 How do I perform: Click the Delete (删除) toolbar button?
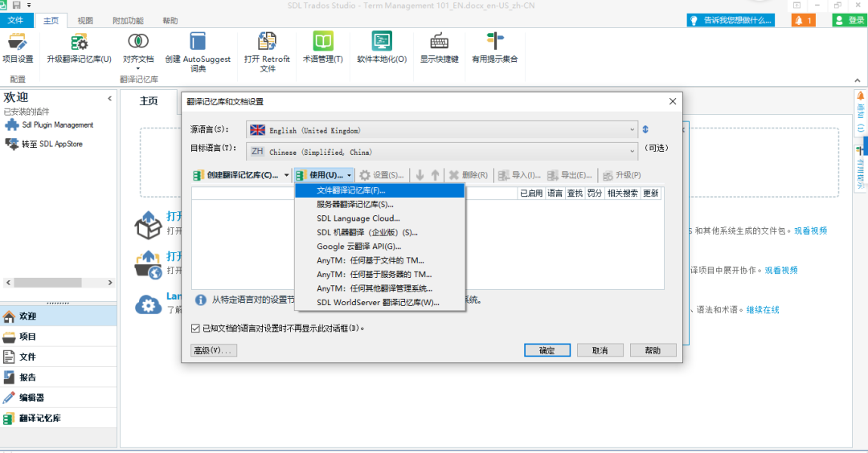pyautogui.click(x=469, y=175)
